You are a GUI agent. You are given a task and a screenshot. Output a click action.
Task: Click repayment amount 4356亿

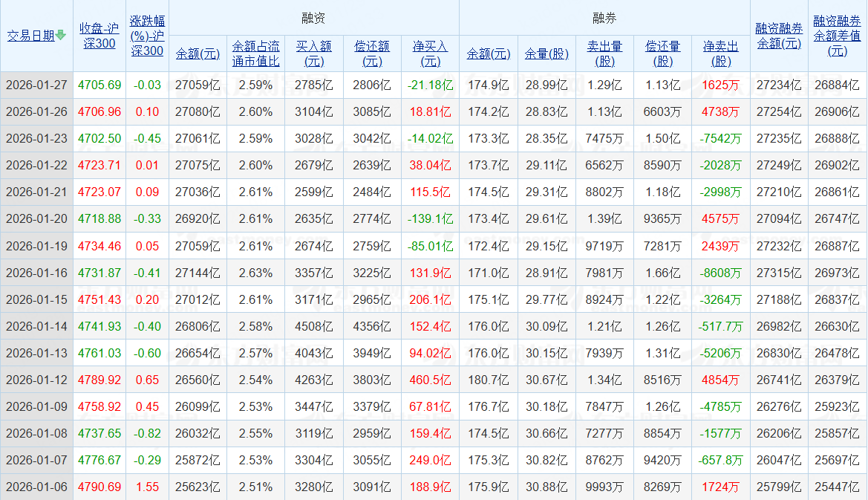point(372,326)
